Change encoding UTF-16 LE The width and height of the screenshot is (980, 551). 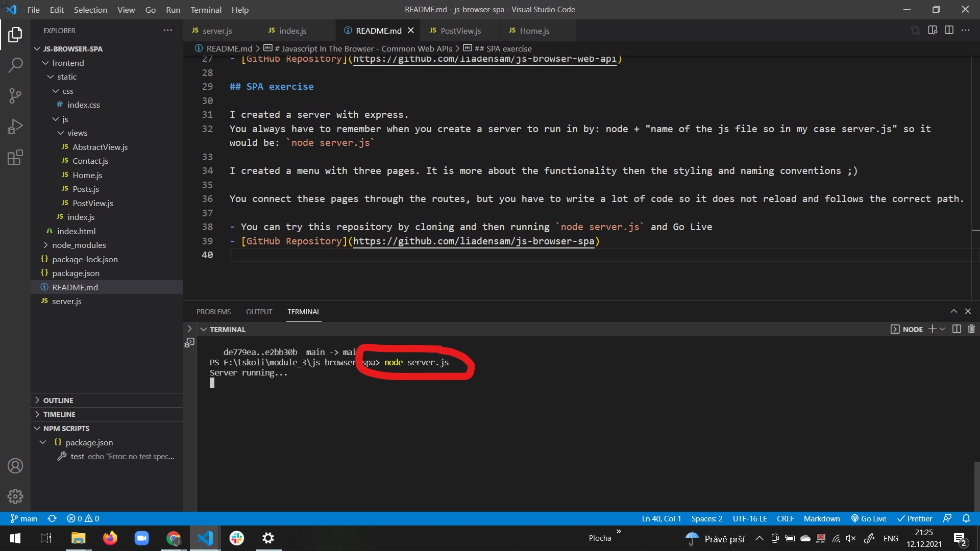[x=750, y=518]
